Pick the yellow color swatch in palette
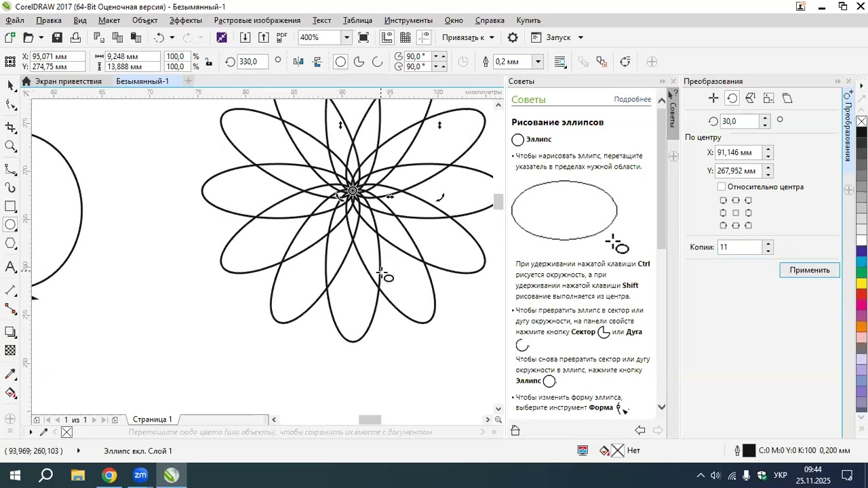 (862, 284)
